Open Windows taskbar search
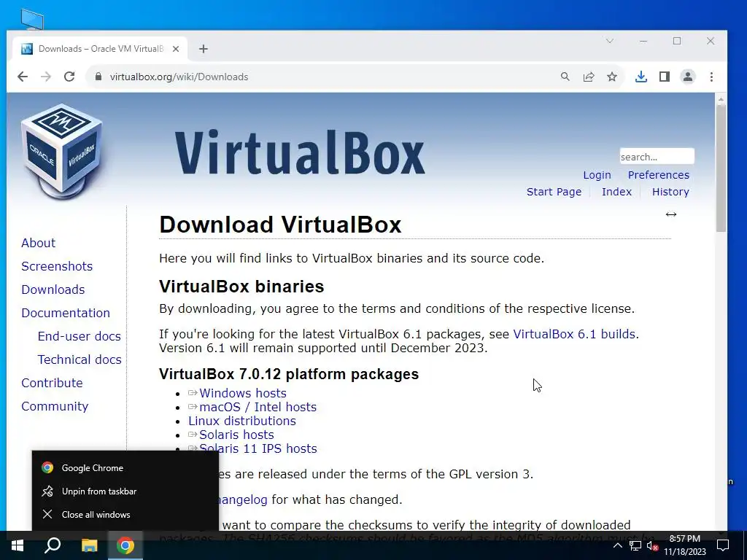 (53, 545)
